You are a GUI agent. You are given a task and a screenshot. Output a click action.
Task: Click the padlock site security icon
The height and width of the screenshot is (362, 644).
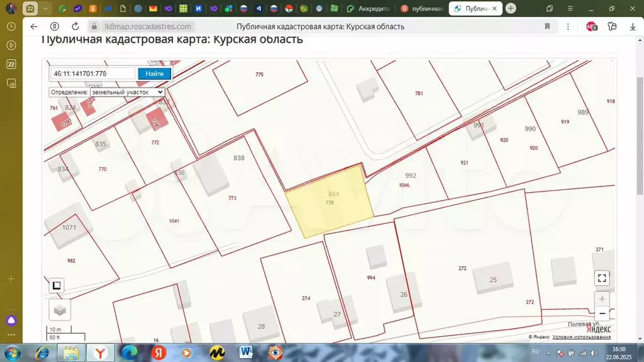pos(94,26)
